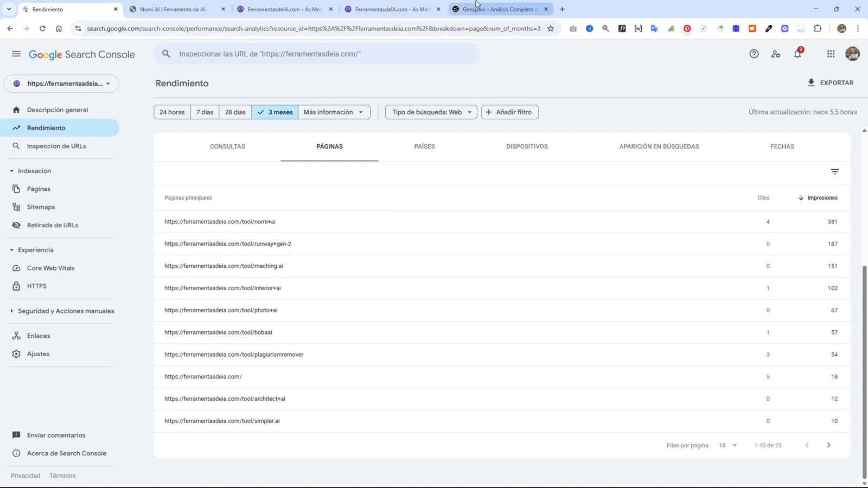This screenshot has width=868, height=488.
Task: Open the ferramentasdeia property selector
Action: coord(61,84)
